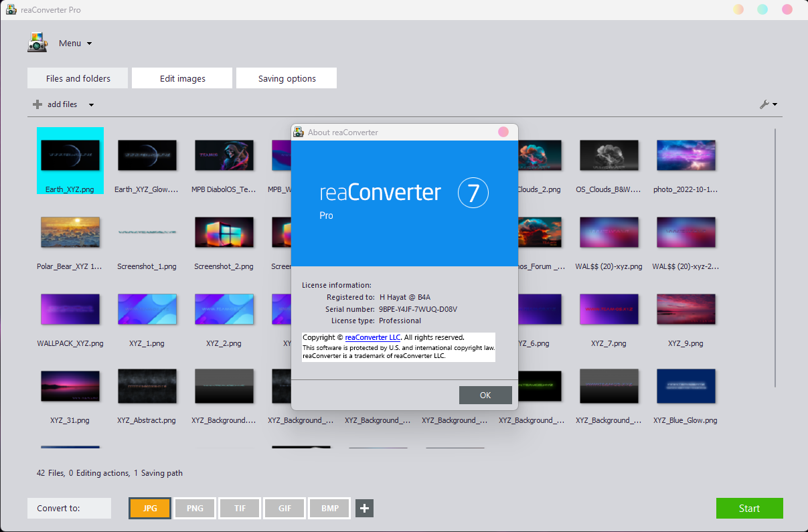
Task: Open the Menu dropdown
Action: [x=75, y=43]
